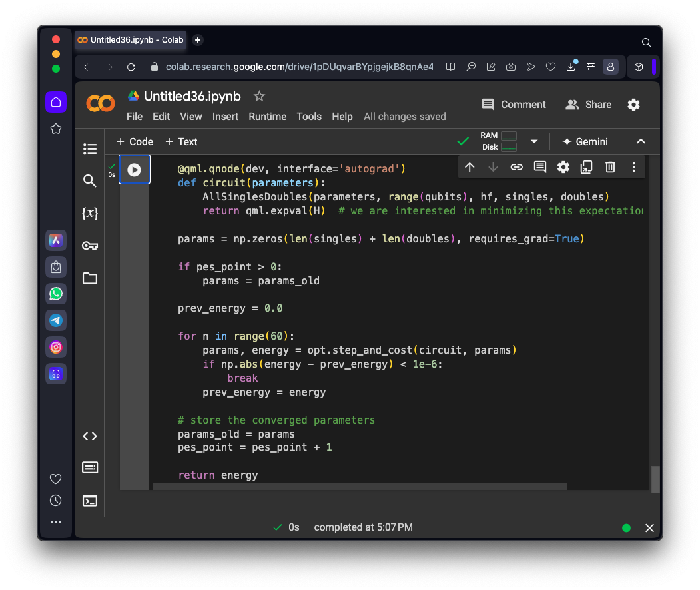Move cell up with arrow icon
The width and height of the screenshot is (700, 590).
(x=470, y=167)
